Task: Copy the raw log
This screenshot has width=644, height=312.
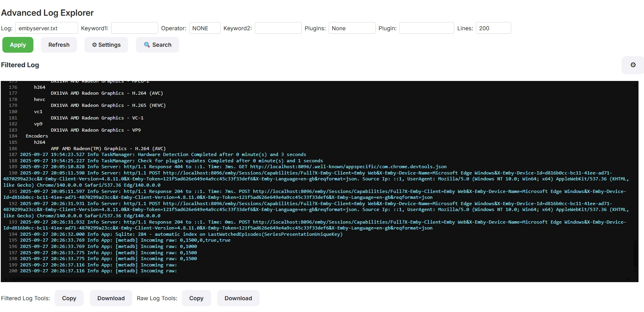Action: click(x=196, y=298)
